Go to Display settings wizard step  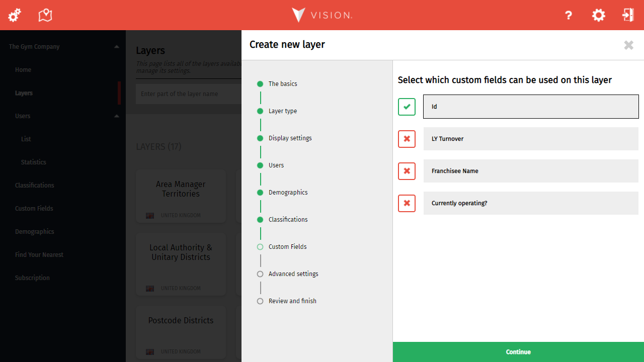290,138
